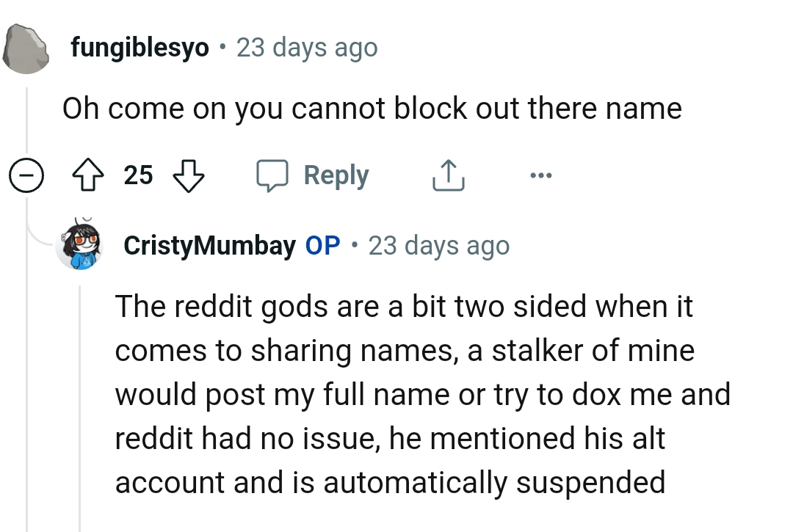
Task: Click the Reply button text
Action: (x=336, y=176)
